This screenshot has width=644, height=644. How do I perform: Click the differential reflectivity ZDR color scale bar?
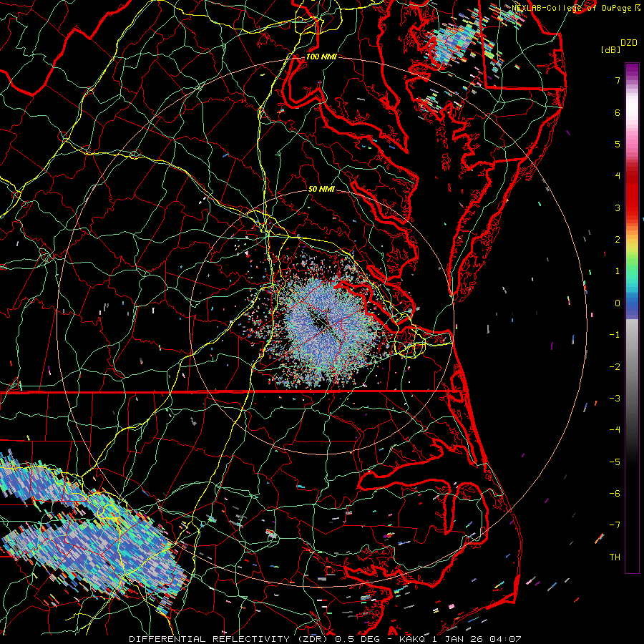[632, 318]
